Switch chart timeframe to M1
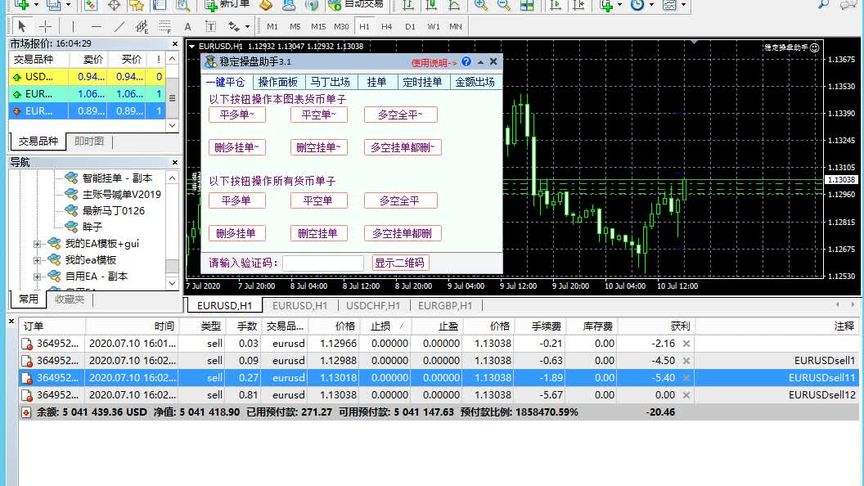 (272, 26)
